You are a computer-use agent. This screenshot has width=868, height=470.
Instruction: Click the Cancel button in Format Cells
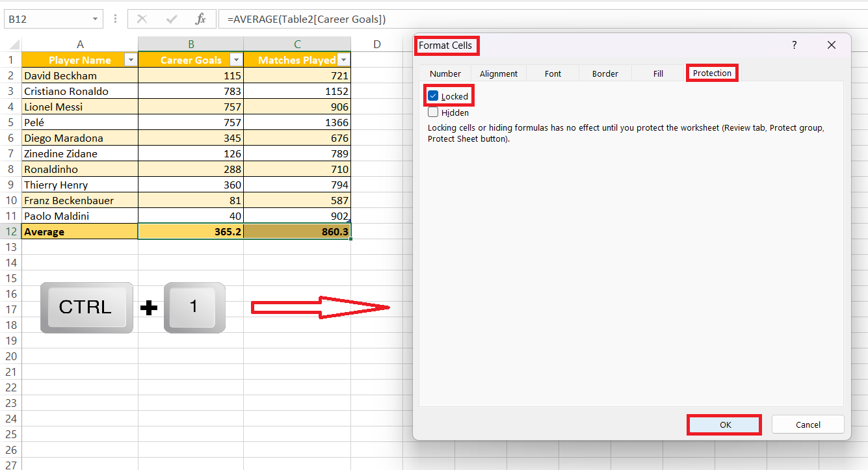pos(808,424)
